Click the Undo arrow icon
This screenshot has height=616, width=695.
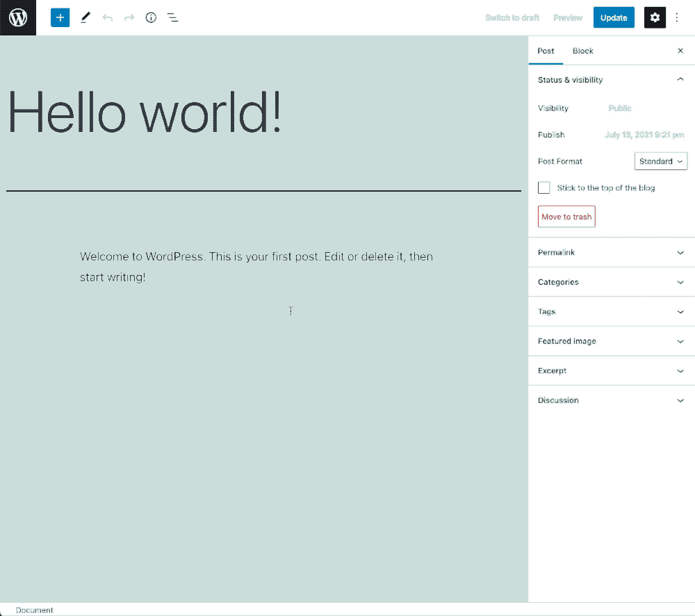(x=107, y=17)
